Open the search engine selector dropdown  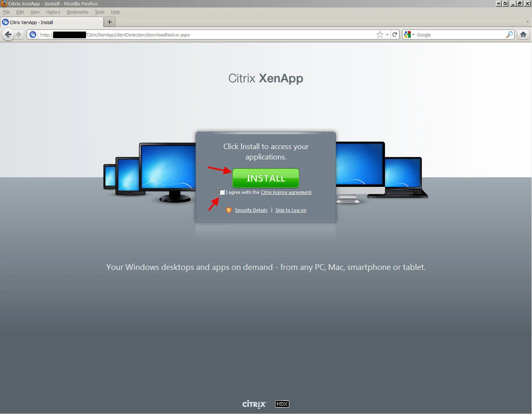(409, 35)
